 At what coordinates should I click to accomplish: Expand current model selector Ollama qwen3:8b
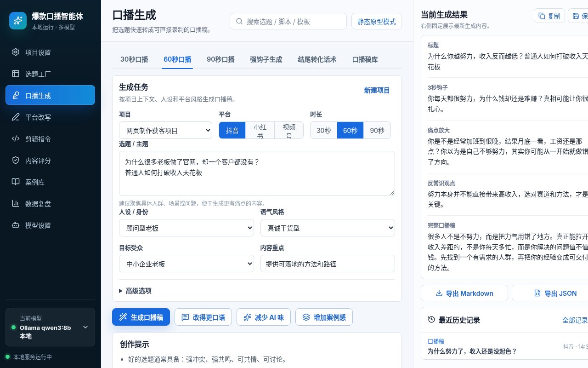[50, 327]
